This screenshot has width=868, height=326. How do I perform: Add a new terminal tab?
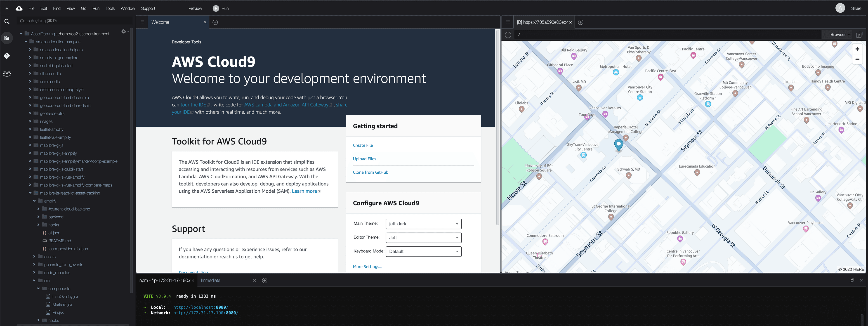coord(264,281)
